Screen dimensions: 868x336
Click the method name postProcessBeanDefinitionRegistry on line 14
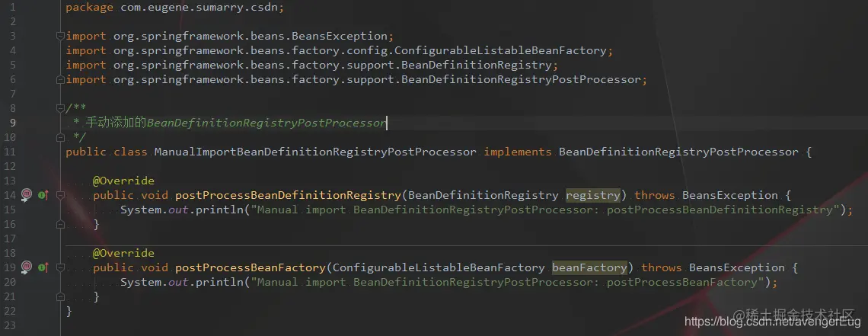(x=288, y=195)
